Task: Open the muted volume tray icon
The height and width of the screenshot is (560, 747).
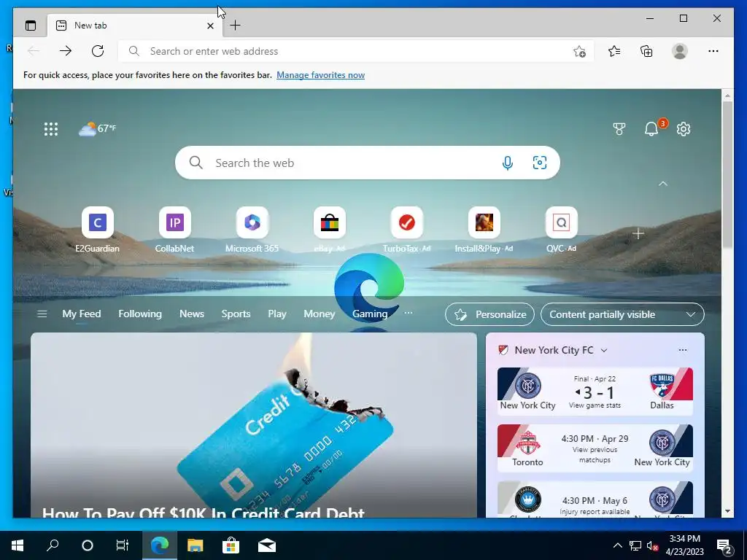Action: coord(652,545)
